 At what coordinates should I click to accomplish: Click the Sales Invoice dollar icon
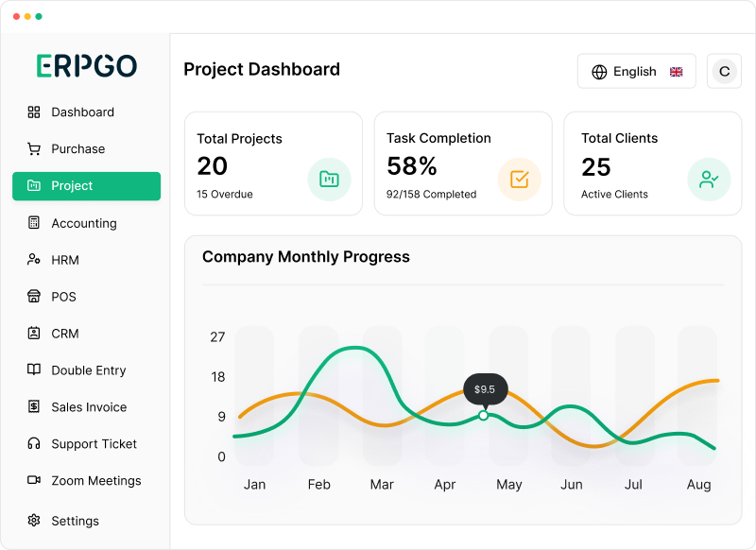point(34,406)
